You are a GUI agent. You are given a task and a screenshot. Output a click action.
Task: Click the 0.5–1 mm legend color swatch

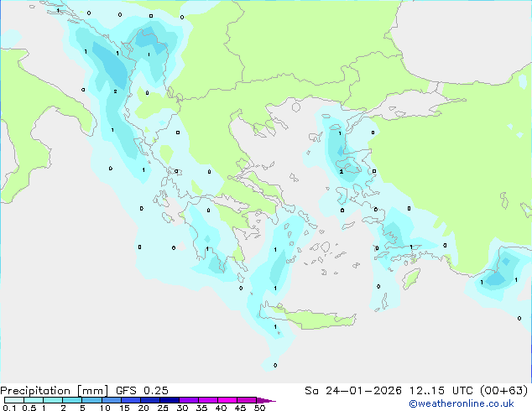[x=34, y=400]
